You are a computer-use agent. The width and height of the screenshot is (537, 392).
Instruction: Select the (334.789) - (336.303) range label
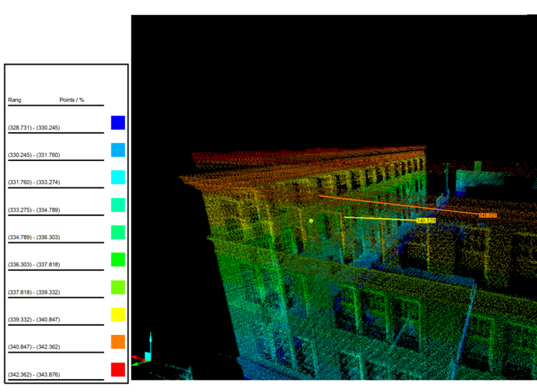(34, 237)
